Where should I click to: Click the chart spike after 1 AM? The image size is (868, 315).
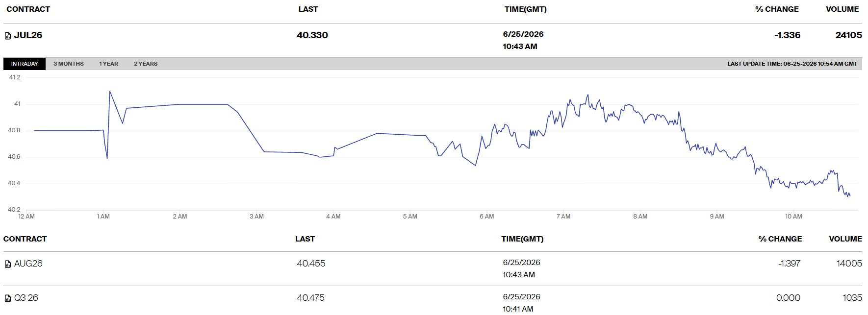(109, 92)
